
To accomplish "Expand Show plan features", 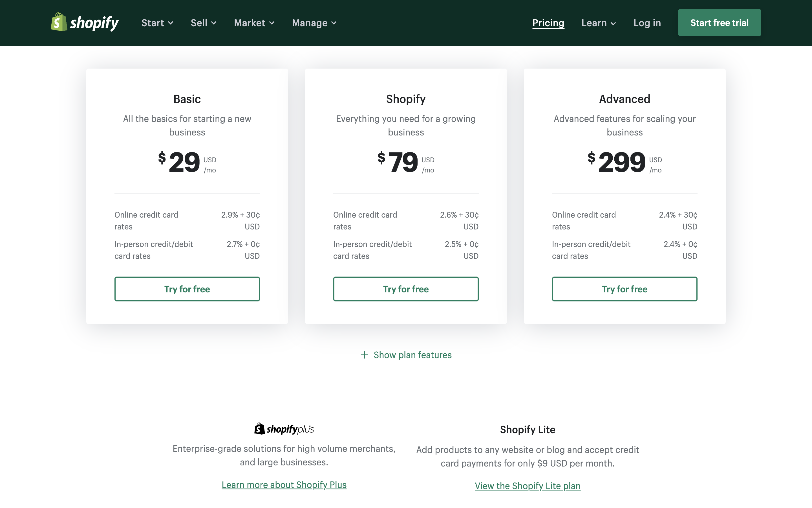I will click(x=406, y=355).
